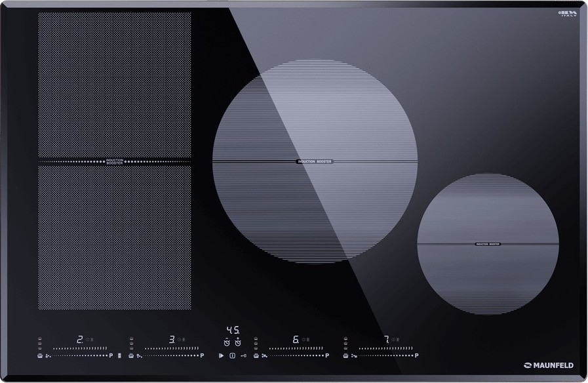This screenshot has width=588, height=383.
Task: Tap the keep-warm pot icon for zone 7
Action: coord(345,355)
